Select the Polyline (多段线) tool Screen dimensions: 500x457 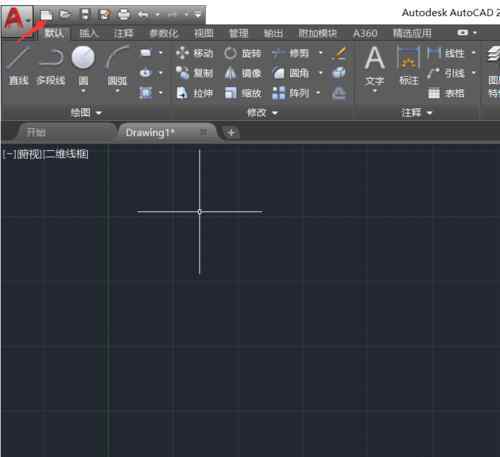pos(51,66)
